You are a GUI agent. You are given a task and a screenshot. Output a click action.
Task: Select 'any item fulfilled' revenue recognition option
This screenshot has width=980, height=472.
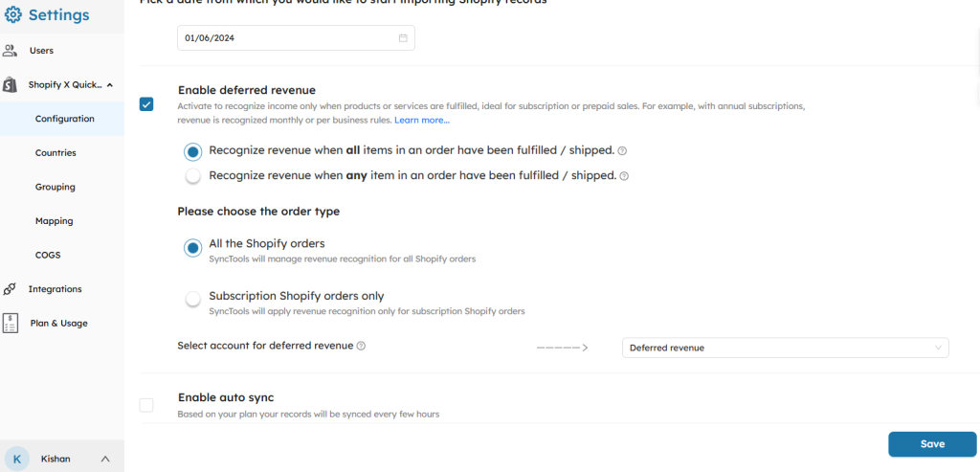[193, 176]
